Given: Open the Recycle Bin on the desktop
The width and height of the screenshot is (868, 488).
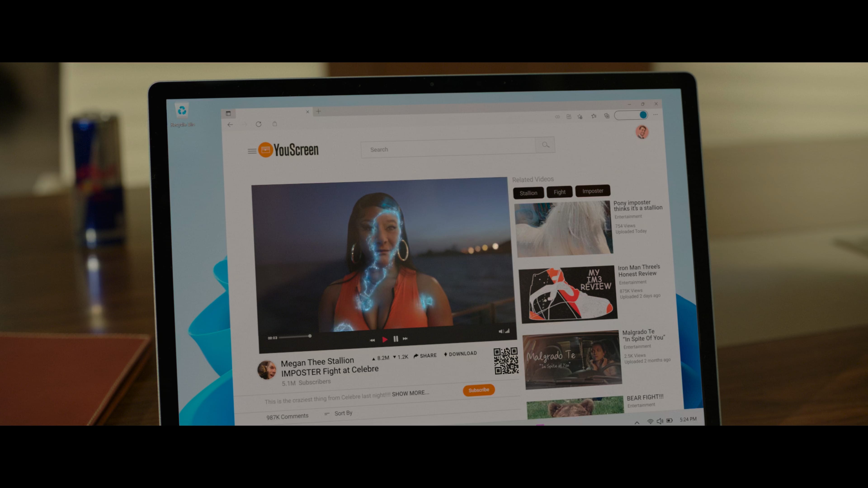Looking at the screenshot, I should pos(182,115).
